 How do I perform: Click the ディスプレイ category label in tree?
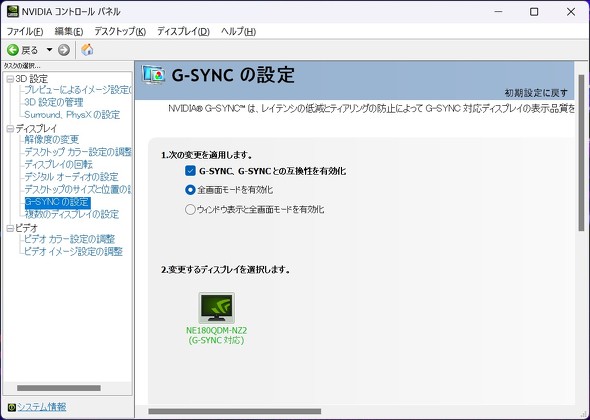[x=36, y=129]
